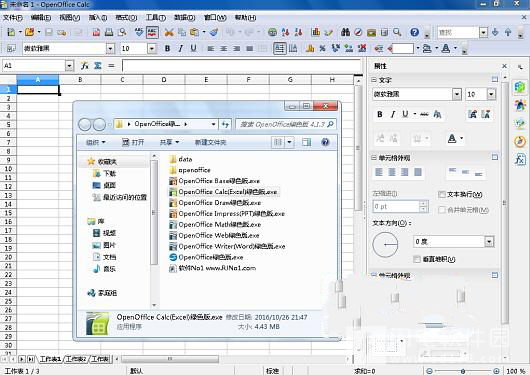Click the Bold button in the sidebar Properties panel
The height and width of the screenshot is (375, 530).
(x=380, y=114)
